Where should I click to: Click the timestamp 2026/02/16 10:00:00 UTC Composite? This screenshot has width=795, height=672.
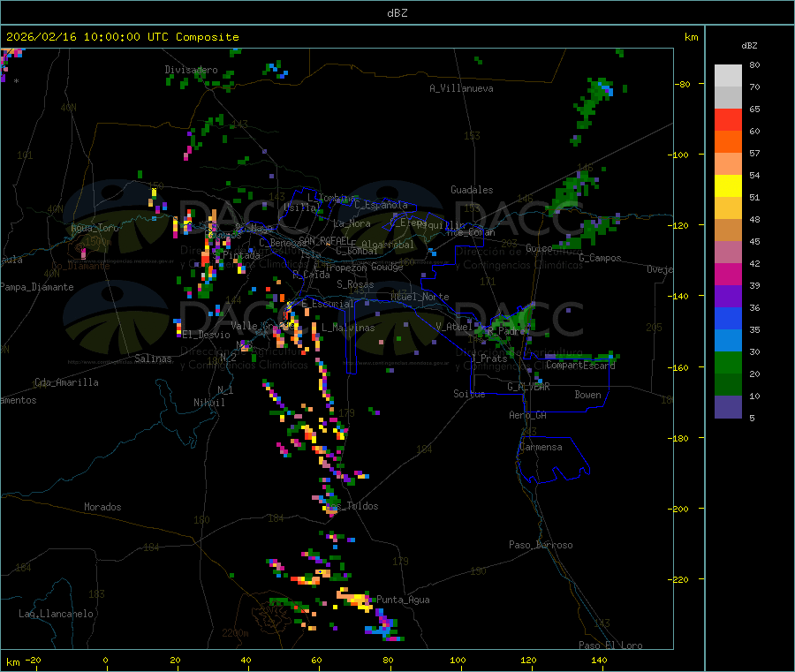point(122,37)
